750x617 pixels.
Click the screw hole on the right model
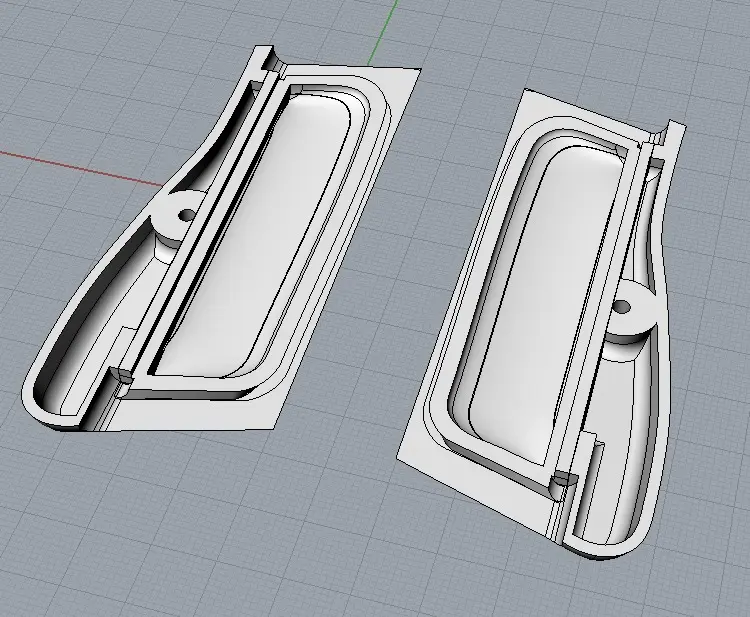pos(622,307)
